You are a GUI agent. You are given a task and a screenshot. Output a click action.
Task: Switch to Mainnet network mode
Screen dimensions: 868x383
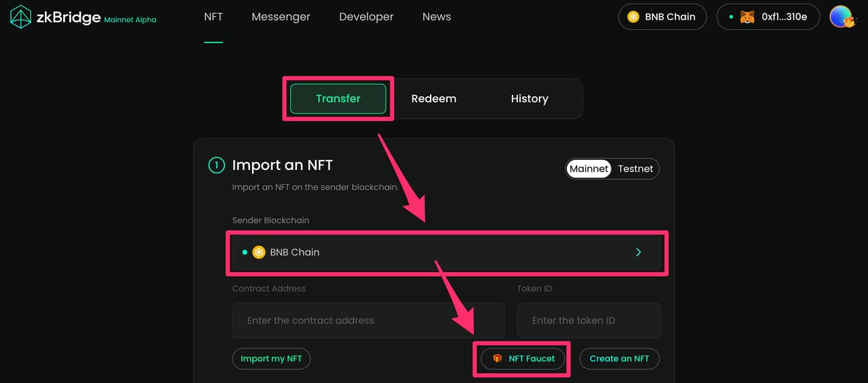coord(589,169)
